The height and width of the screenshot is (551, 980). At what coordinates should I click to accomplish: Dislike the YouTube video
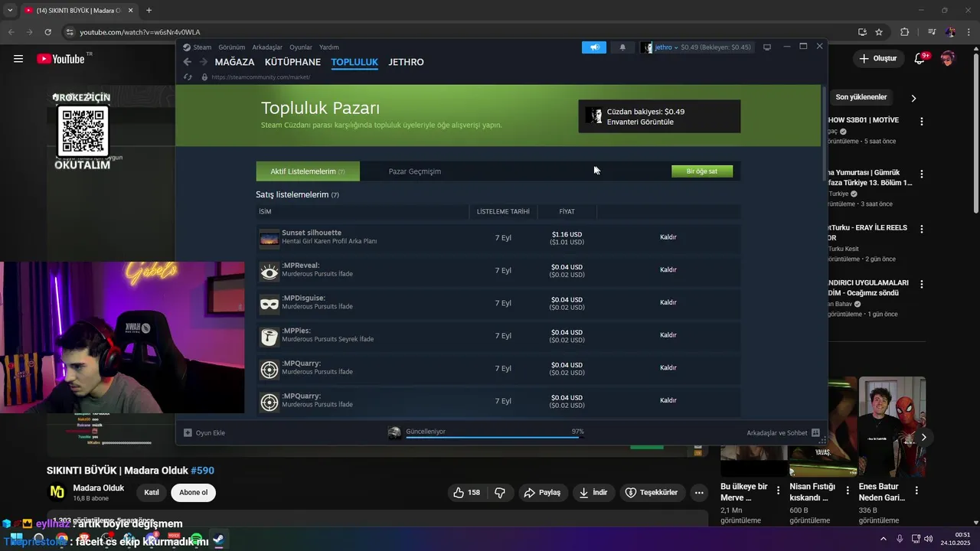pyautogui.click(x=500, y=492)
